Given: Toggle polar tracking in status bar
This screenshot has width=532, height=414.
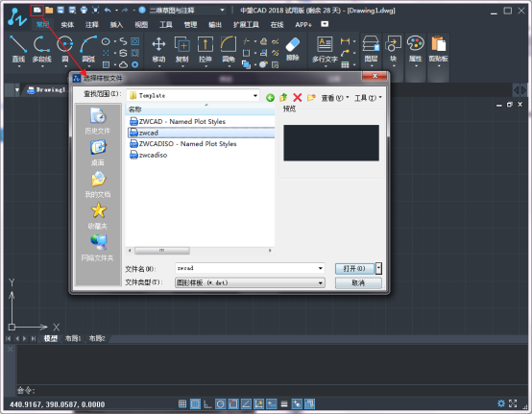Looking at the screenshot, I should coord(221,403).
